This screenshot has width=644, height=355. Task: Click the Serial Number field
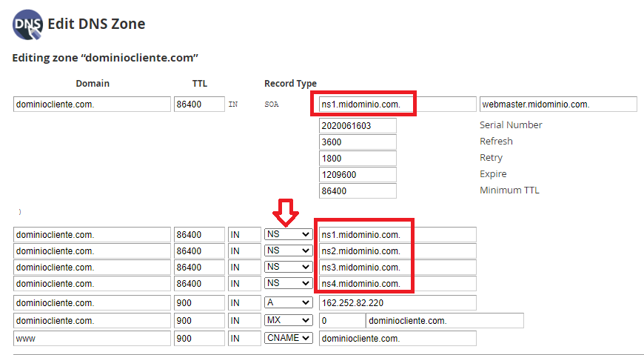pos(358,126)
